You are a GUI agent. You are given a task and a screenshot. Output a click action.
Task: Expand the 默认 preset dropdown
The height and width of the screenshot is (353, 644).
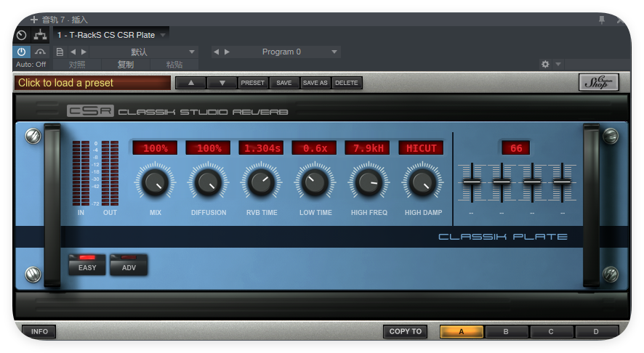pos(191,52)
